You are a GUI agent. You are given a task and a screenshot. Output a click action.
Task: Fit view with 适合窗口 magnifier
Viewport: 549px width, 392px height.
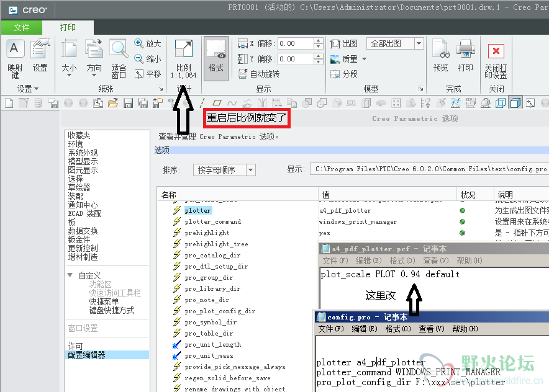119,59
